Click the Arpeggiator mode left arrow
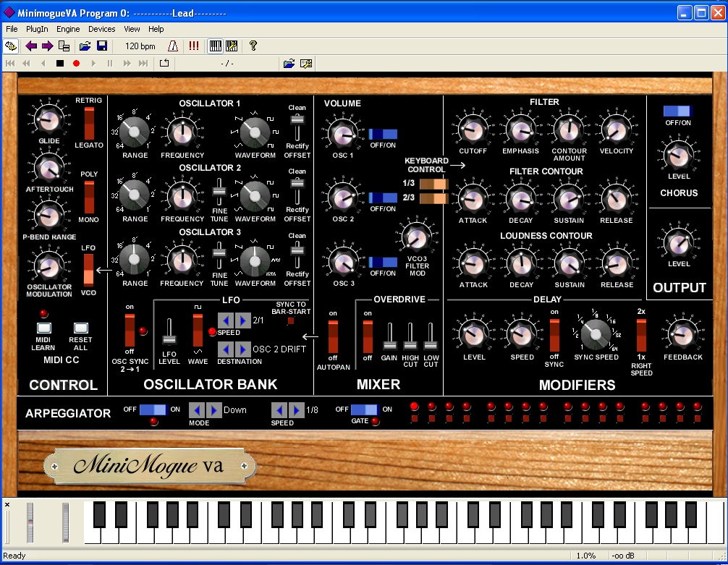The height and width of the screenshot is (565, 728). pos(197,410)
